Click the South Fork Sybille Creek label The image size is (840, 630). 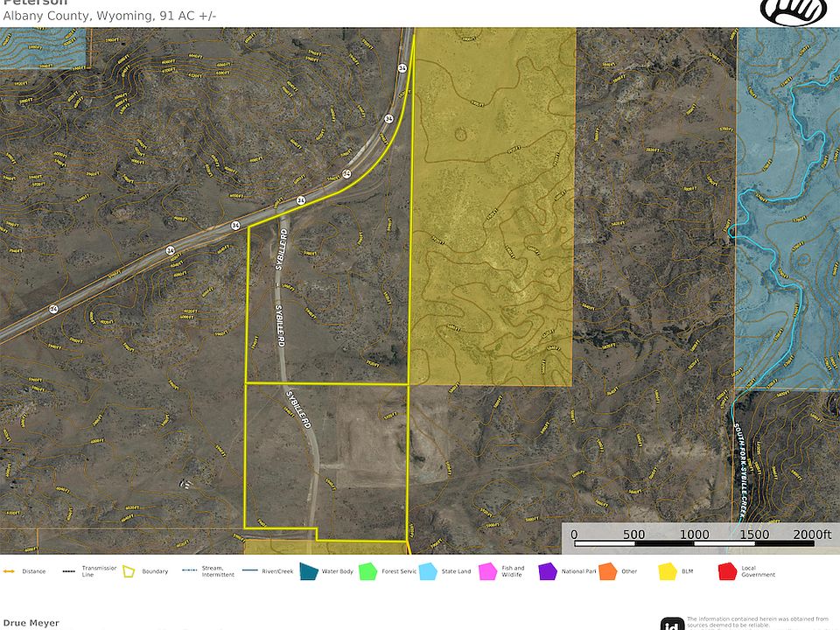click(738, 468)
